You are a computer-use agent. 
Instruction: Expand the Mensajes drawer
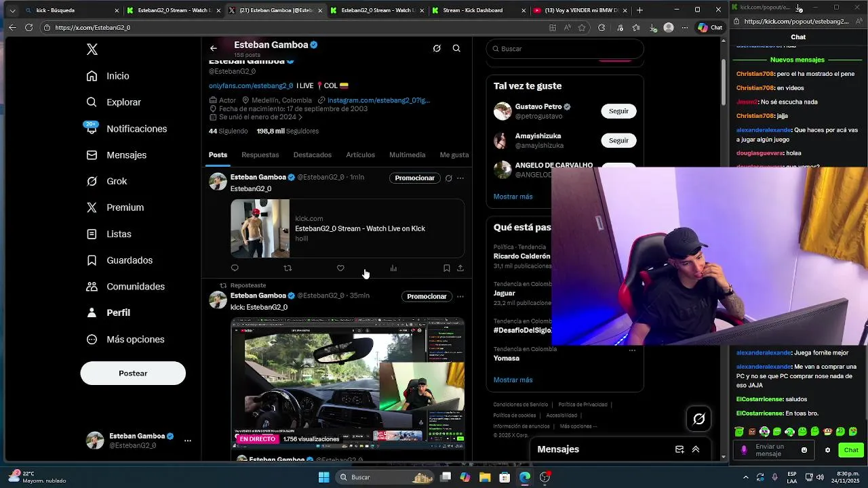(x=695, y=449)
